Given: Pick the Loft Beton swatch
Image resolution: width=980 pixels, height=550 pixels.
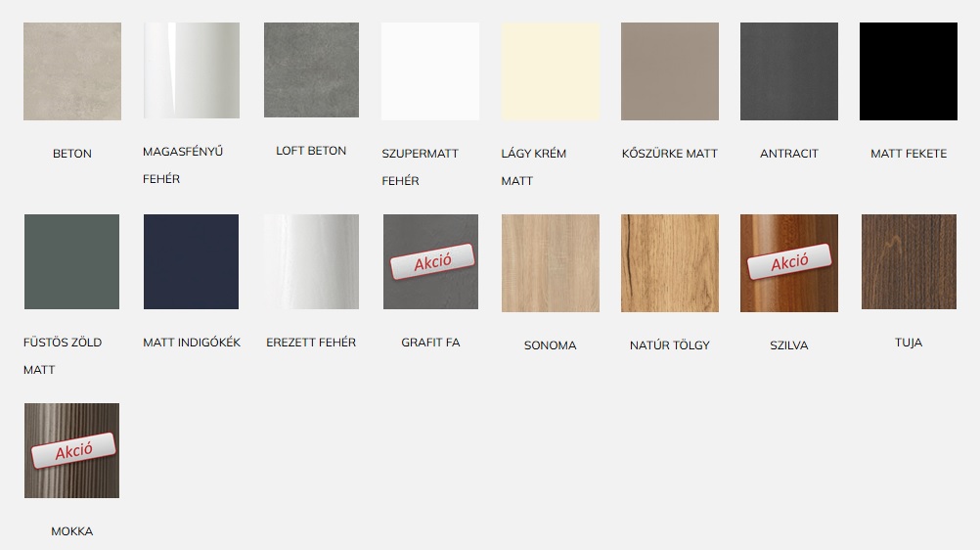Looking at the screenshot, I should 311,70.
